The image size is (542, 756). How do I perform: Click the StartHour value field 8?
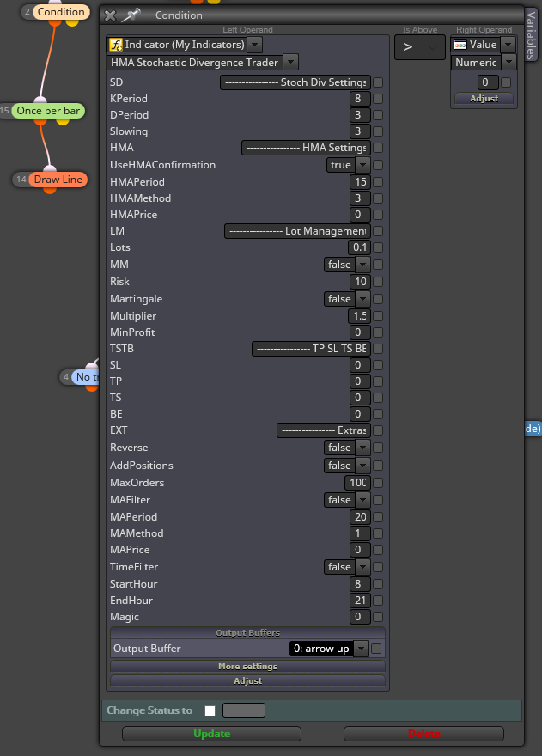360,584
